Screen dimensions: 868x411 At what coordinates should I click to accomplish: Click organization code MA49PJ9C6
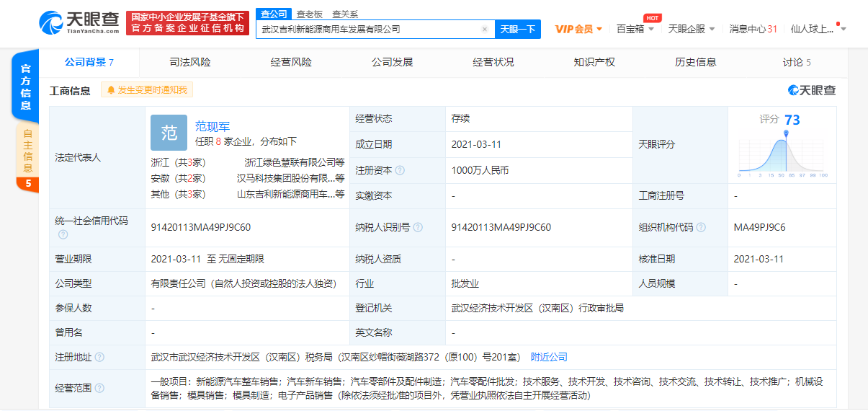[x=760, y=227]
